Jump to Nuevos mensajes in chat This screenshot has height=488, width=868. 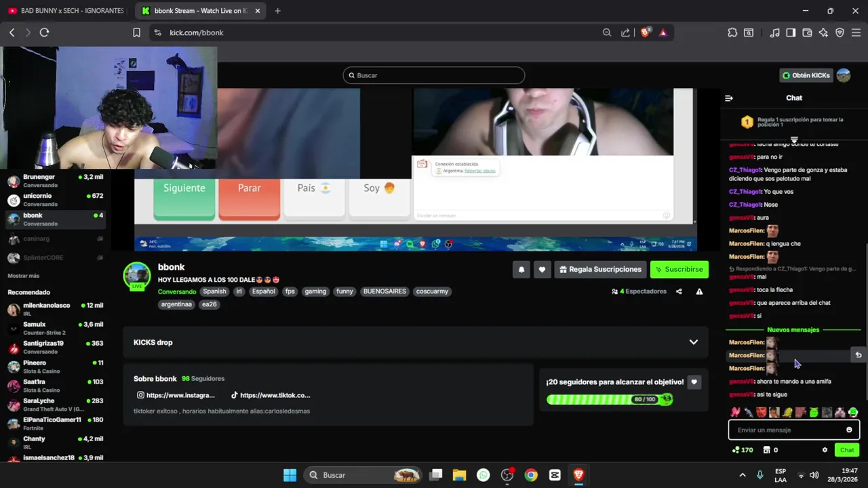click(793, 329)
